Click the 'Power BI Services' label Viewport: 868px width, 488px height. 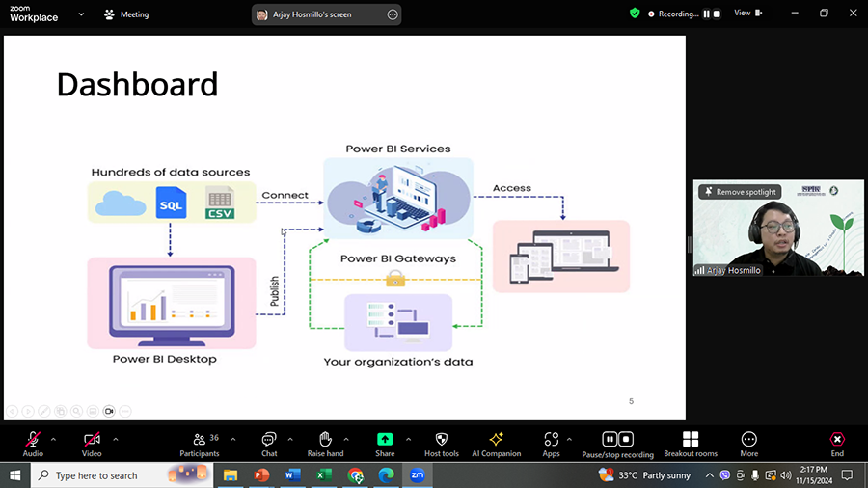click(x=398, y=149)
